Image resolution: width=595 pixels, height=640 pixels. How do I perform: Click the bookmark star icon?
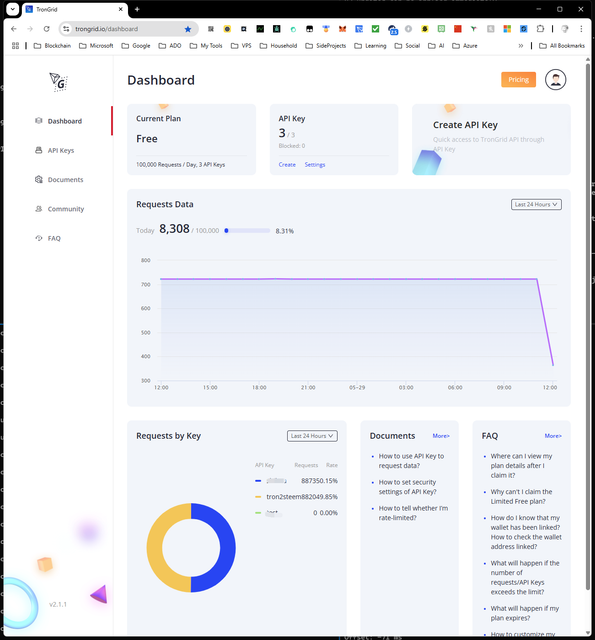(188, 29)
